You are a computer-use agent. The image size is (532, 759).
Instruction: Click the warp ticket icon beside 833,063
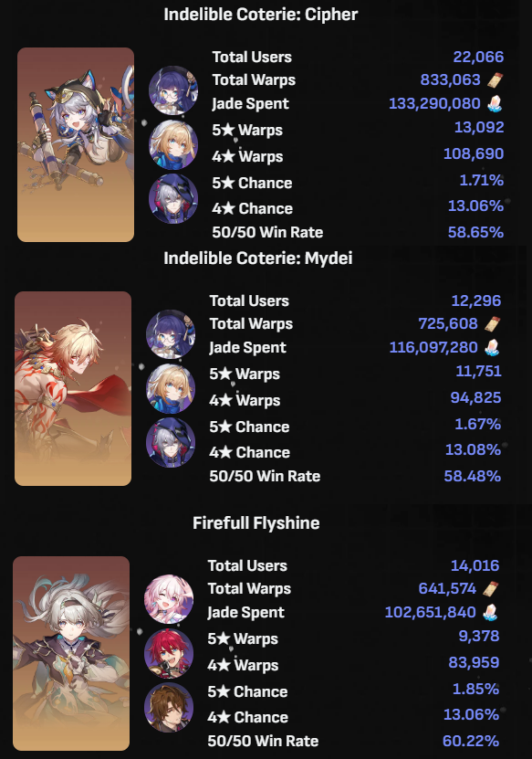click(x=495, y=79)
